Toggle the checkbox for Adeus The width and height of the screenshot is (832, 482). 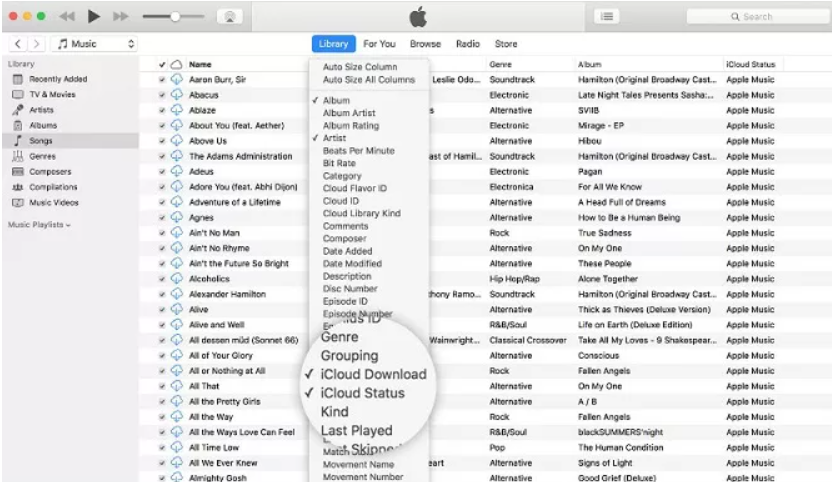pos(162,172)
